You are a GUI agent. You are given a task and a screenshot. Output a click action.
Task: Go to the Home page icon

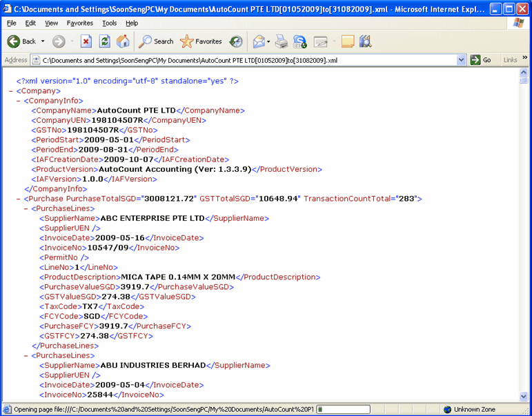123,41
